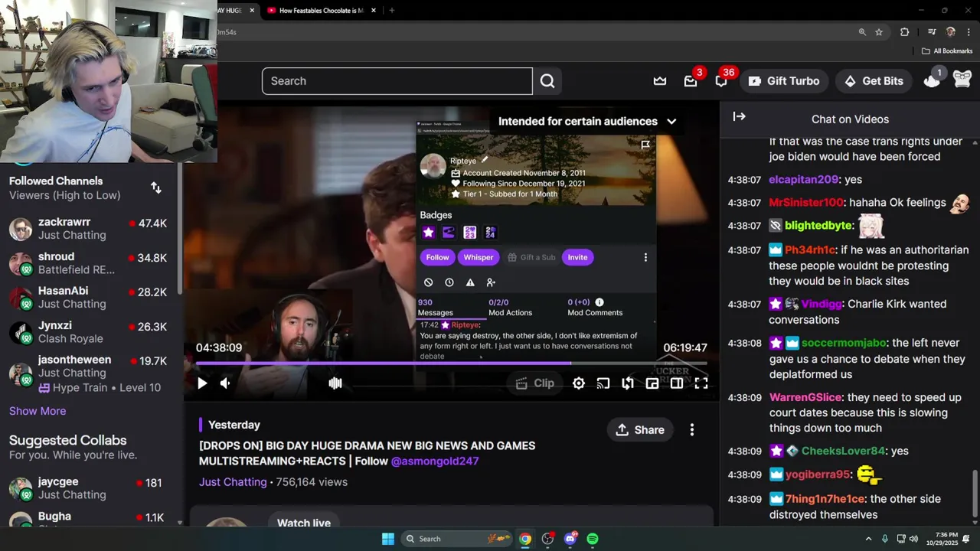Viewport: 980px width, 551px height.
Task: Open a new browser tab
Action: click(391, 11)
